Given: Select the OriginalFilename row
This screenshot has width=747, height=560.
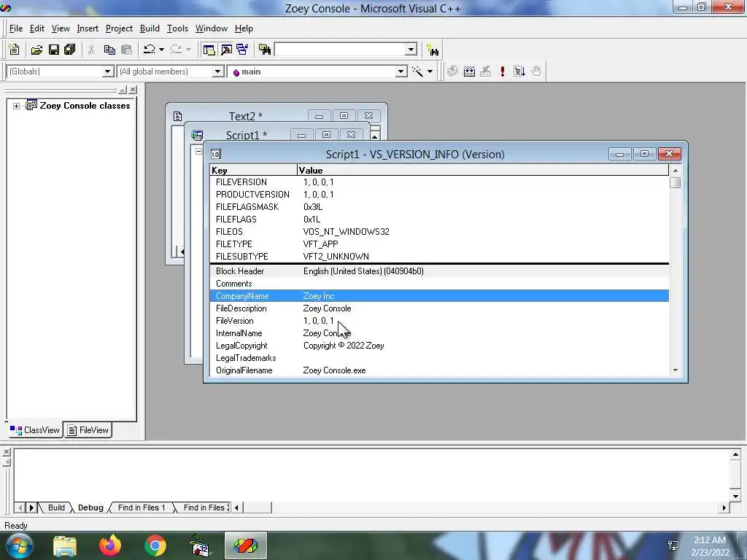Looking at the screenshot, I should point(439,370).
